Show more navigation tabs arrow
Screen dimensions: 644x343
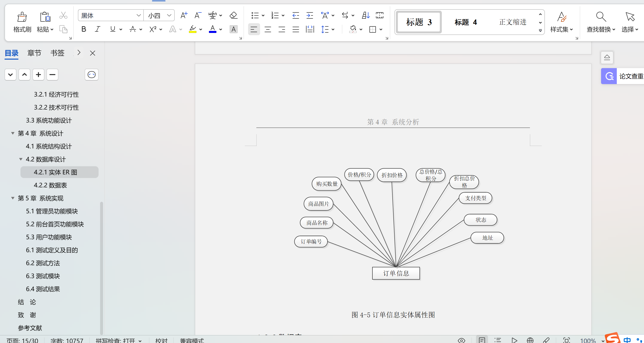tap(79, 53)
